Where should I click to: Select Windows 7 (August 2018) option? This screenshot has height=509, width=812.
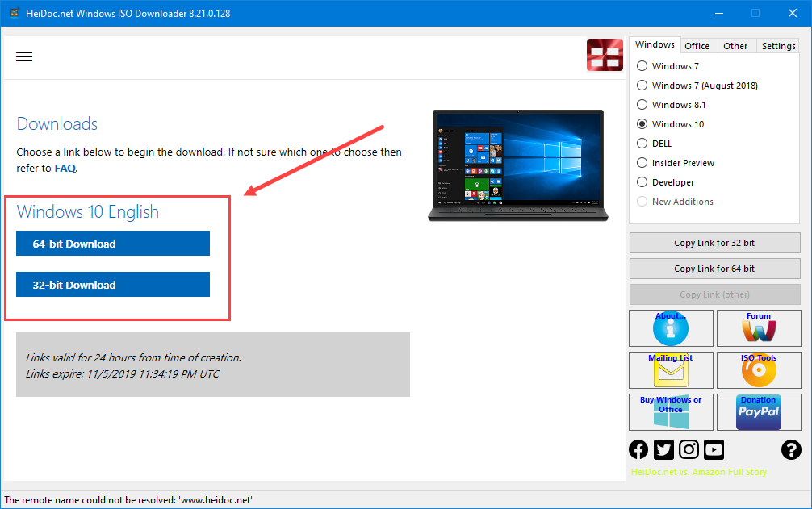point(697,86)
